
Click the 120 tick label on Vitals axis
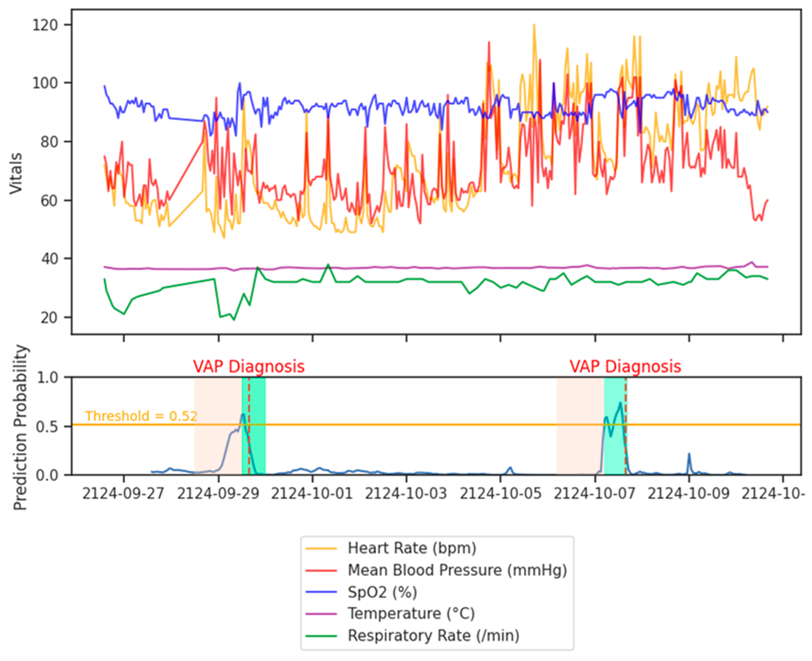[x=45, y=25]
